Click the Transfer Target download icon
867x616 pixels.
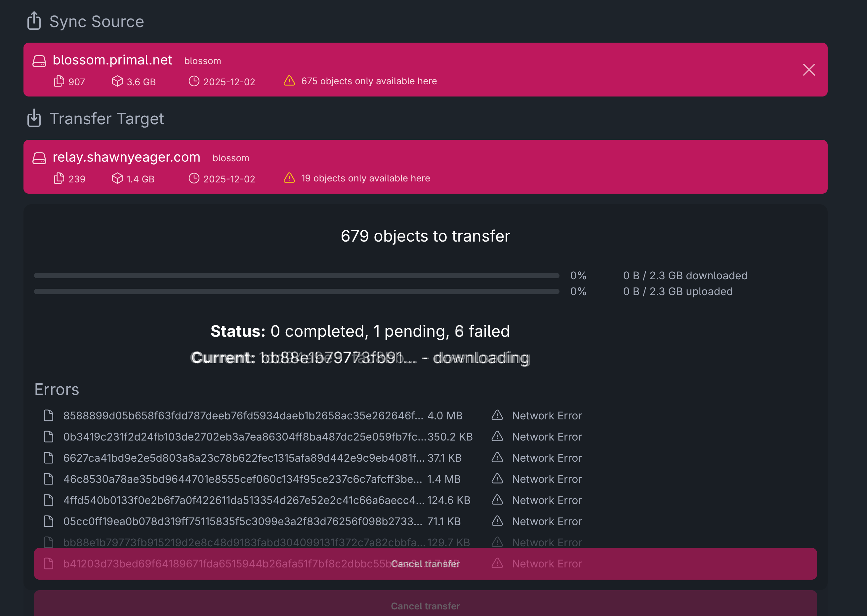click(34, 118)
